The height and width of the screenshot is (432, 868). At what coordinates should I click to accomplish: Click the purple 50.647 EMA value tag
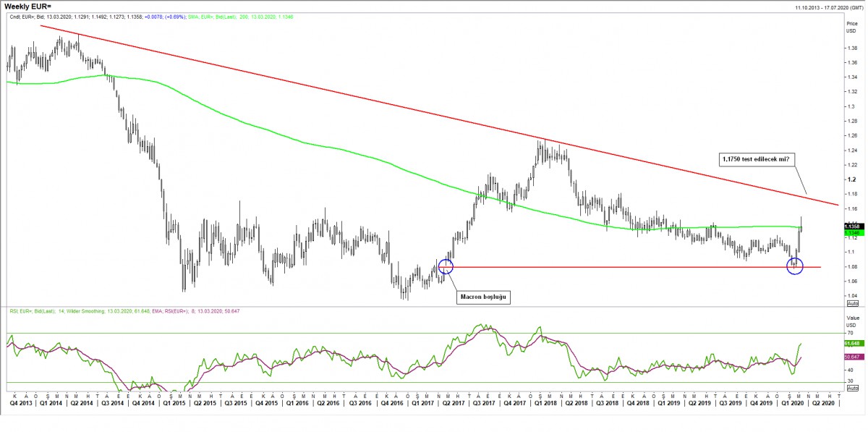[x=852, y=357]
